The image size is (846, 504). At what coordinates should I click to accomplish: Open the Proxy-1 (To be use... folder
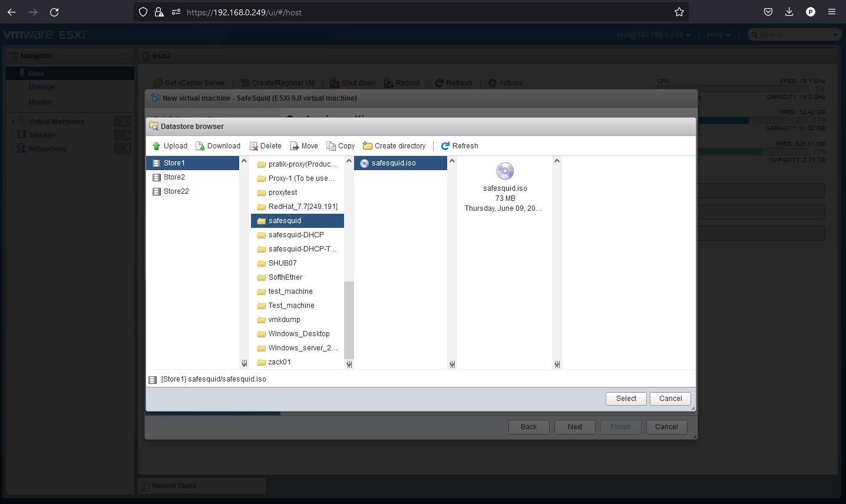[x=298, y=178]
